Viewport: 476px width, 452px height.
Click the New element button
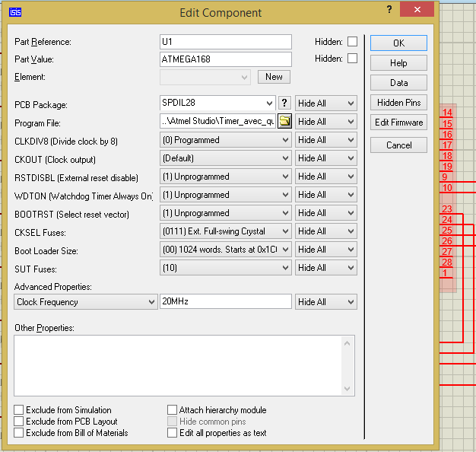274,77
